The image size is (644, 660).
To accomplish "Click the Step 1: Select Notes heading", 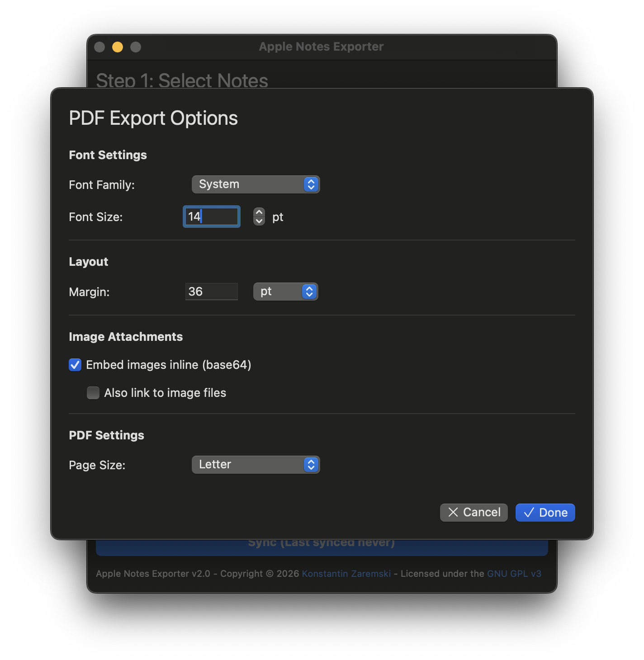I will pos(182,80).
